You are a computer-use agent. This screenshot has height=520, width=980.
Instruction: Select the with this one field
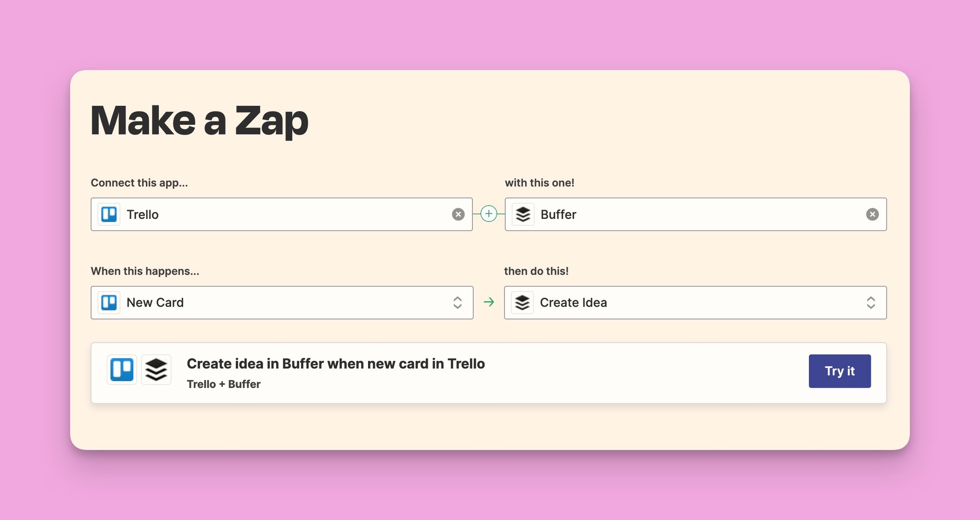tap(696, 214)
